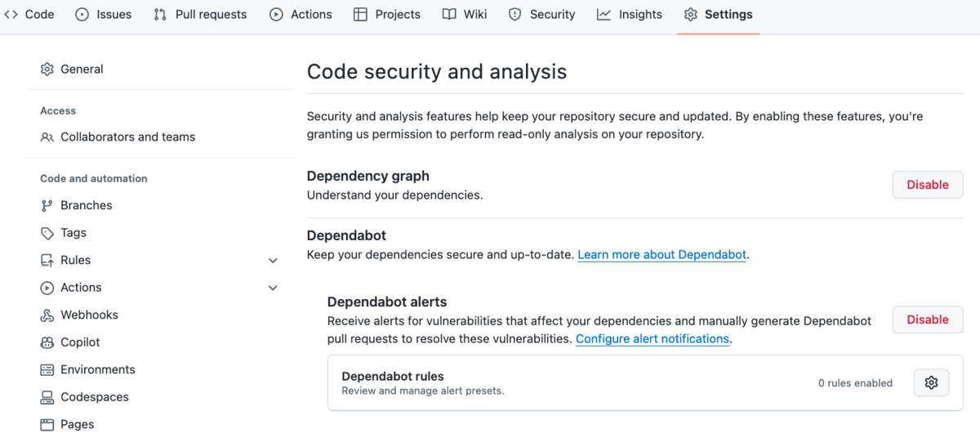Image resolution: width=980 pixels, height=438 pixels.
Task: Open the Insights tab
Action: click(x=630, y=14)
